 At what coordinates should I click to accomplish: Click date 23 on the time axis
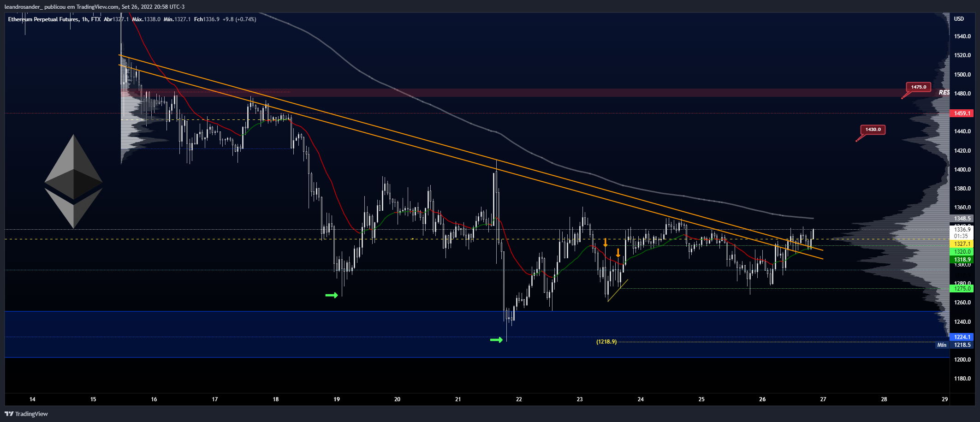tap(580, 399)
